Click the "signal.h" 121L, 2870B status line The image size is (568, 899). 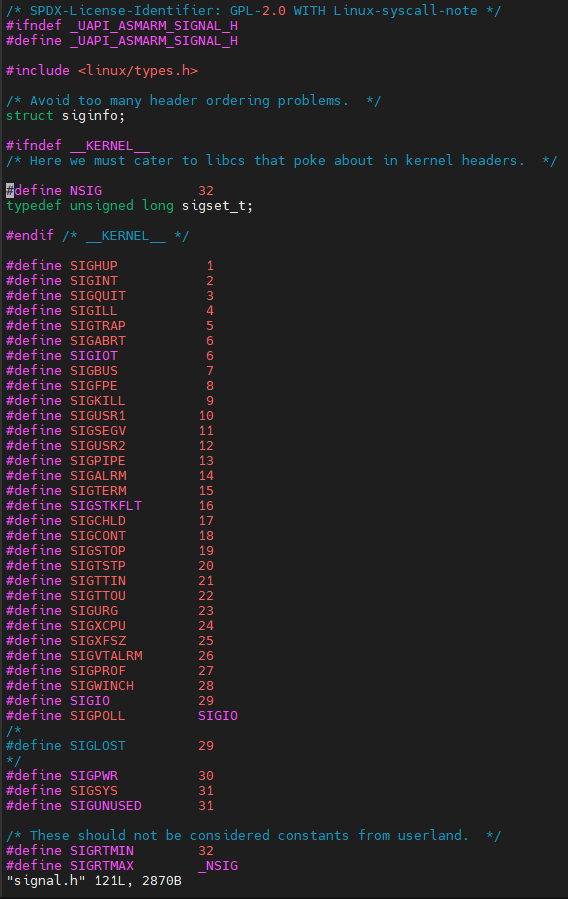pyautogui.click(x=94, y=880)
